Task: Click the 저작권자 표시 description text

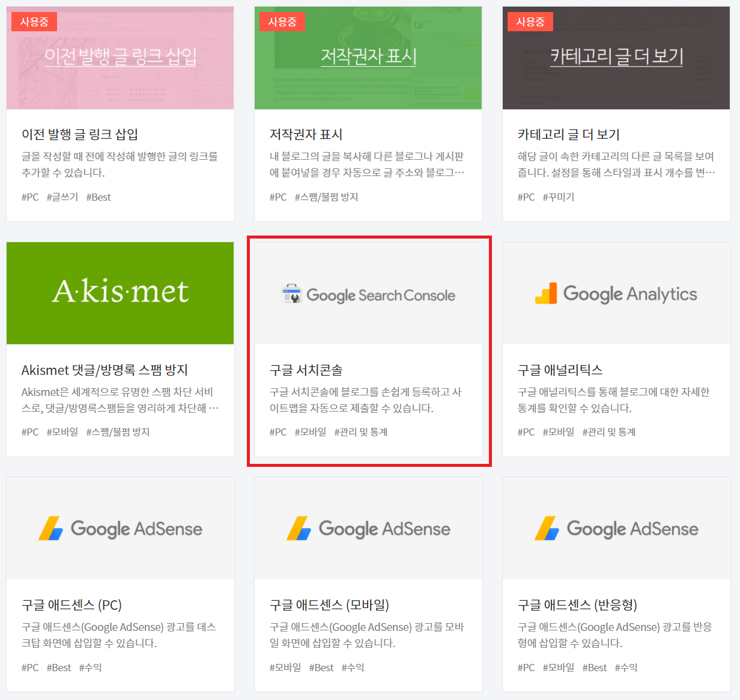Action: (367, 165)
